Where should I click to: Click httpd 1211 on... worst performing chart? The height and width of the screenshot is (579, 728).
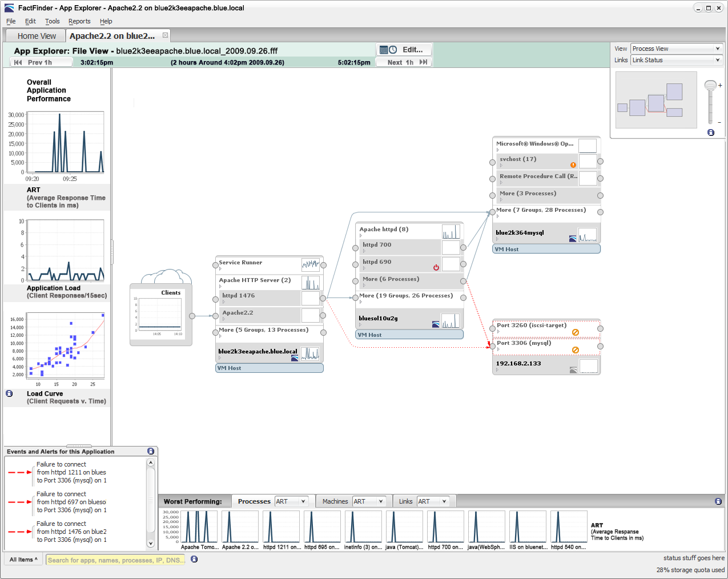(x=281, y=526)
